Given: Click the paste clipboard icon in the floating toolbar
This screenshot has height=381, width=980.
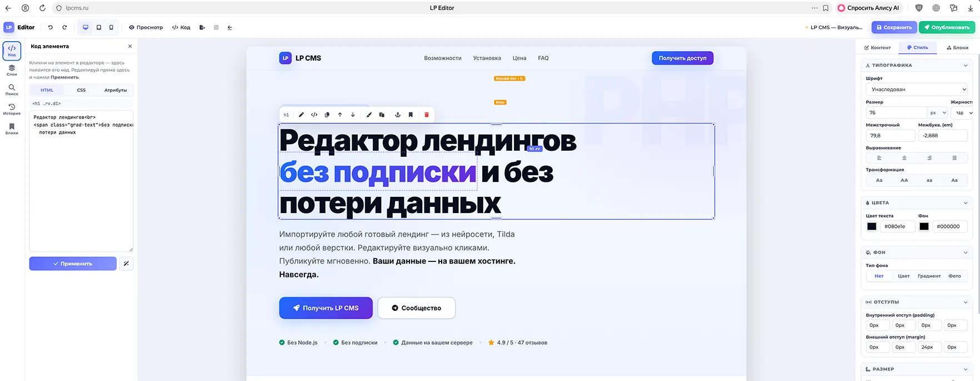Looking at the screenshot, I should pos(382,115).
